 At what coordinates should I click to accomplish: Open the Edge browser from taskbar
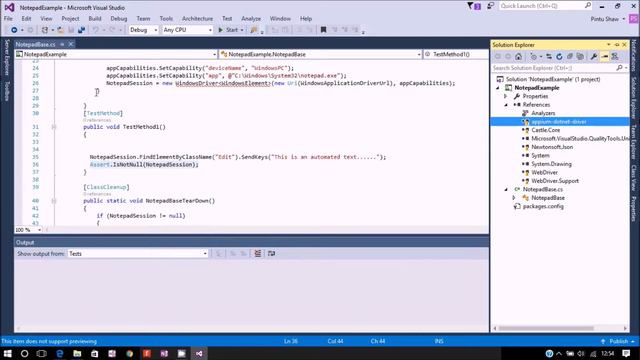(x=60, y=353)
